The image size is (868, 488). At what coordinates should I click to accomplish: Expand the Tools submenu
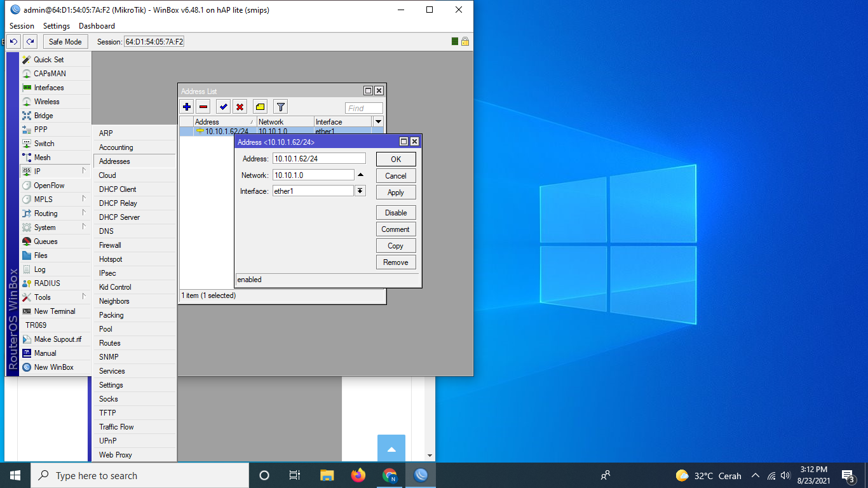tap(55, 297)
